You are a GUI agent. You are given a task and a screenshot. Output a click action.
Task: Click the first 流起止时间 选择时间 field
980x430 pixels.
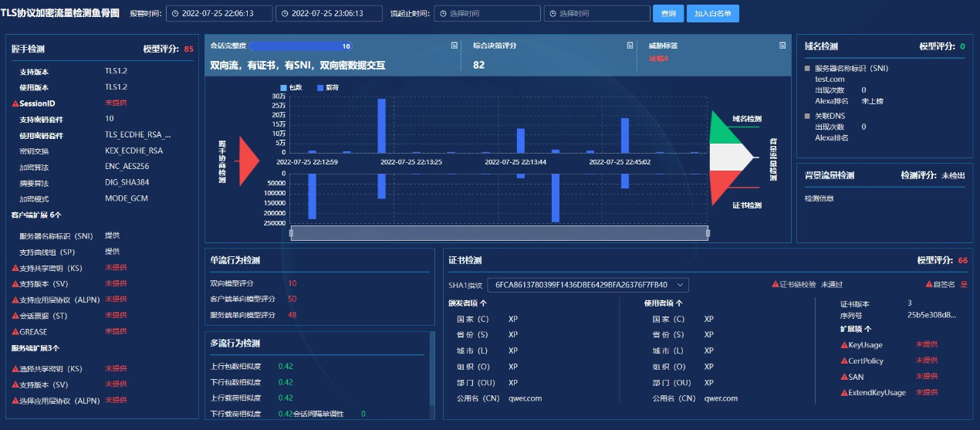pyautogui.click(x=487, y=13)
